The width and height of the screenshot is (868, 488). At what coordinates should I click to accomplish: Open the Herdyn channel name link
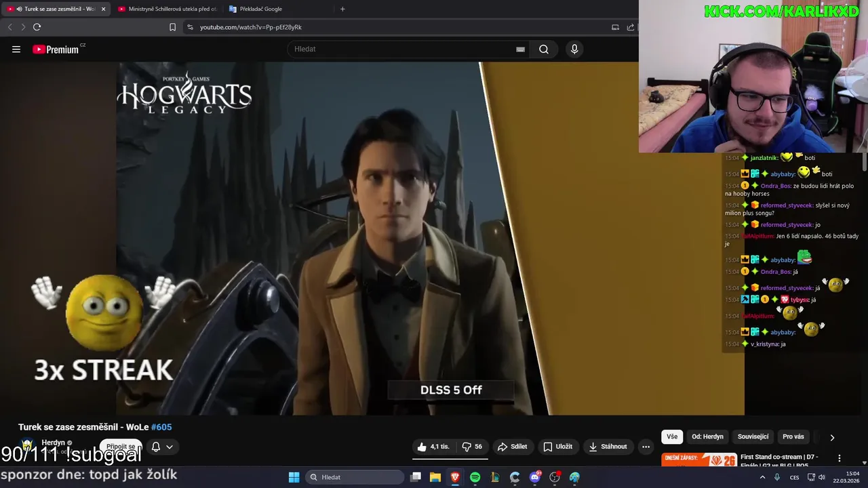[54, 443]
